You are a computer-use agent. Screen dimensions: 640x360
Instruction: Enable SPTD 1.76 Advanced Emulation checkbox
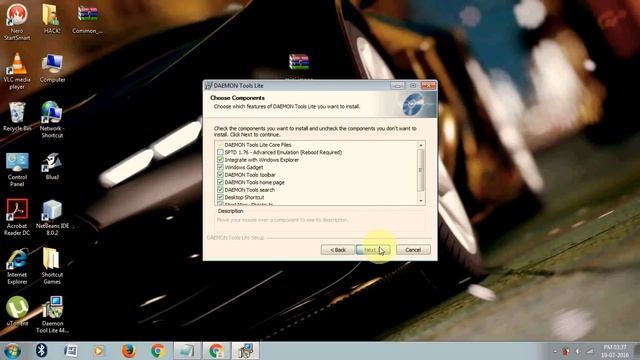pyautogui.click(x=220, y=152)
